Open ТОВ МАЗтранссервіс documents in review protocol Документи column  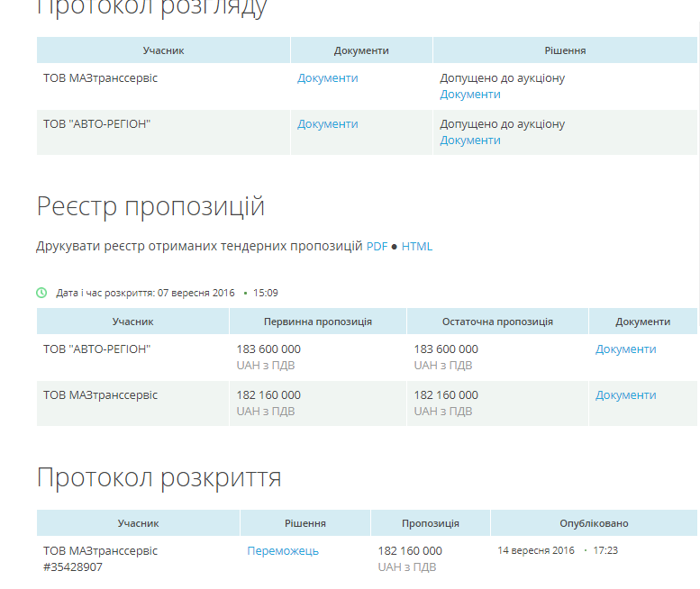tap(327, 78)
